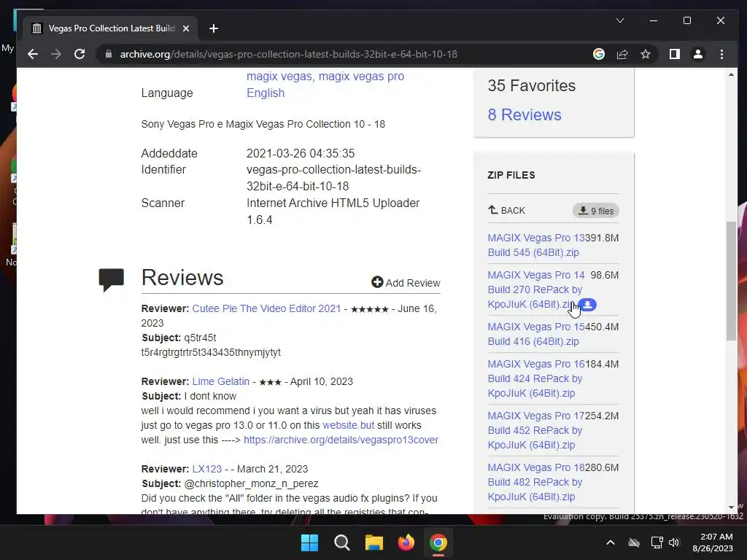
Task: Click the English language link
Action: (x=266, y=93)
